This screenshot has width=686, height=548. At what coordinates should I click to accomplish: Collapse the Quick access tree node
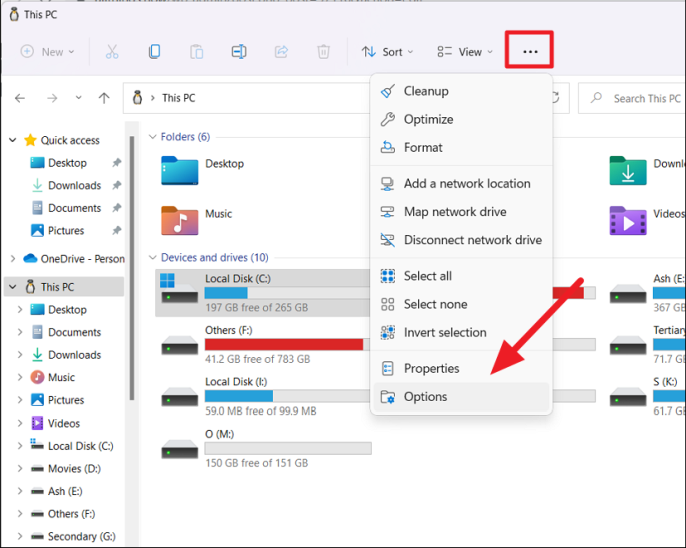click(12, 141)
